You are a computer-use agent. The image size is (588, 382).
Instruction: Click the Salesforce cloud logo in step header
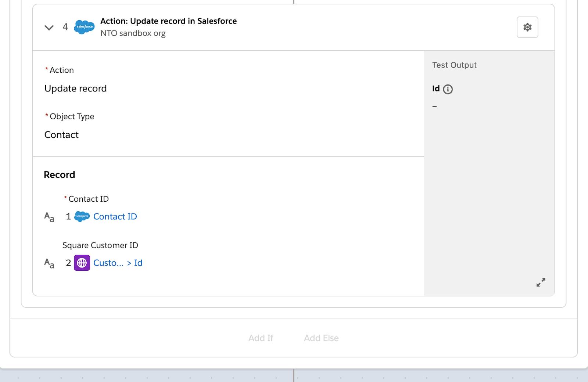pos(84,27)
